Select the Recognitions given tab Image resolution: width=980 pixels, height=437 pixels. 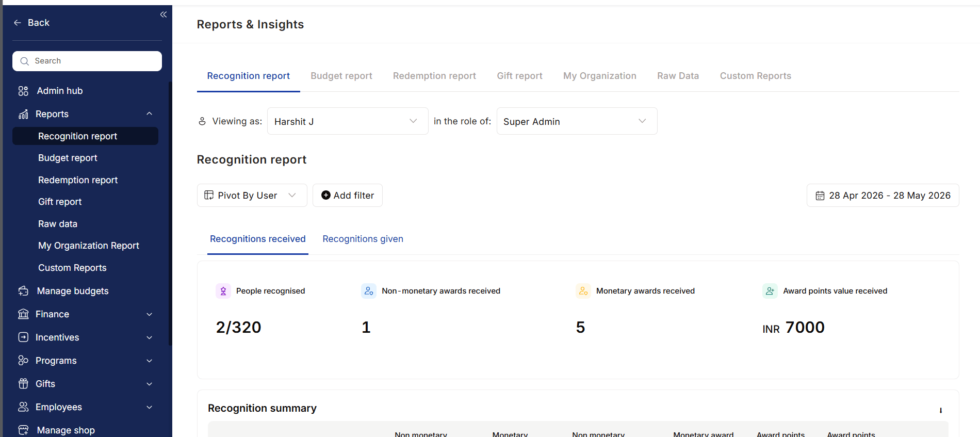click(363, 239)
